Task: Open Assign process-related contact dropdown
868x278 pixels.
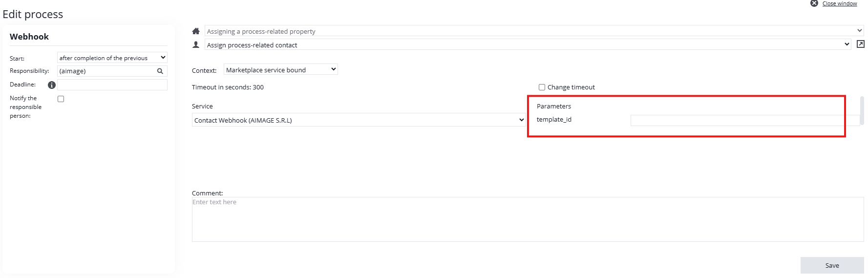Action: pos(528,44)
